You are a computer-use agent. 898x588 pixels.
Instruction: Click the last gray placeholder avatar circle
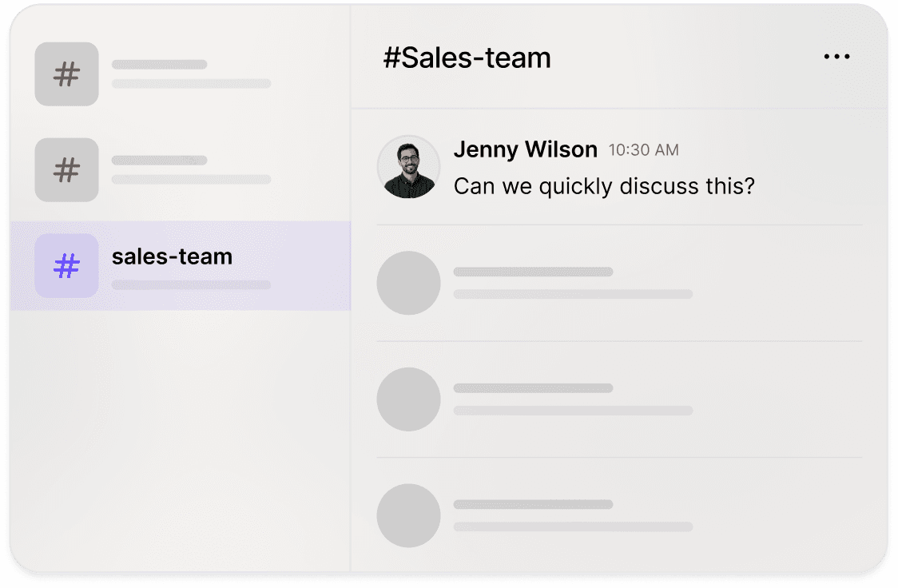[x=408, y=515]
